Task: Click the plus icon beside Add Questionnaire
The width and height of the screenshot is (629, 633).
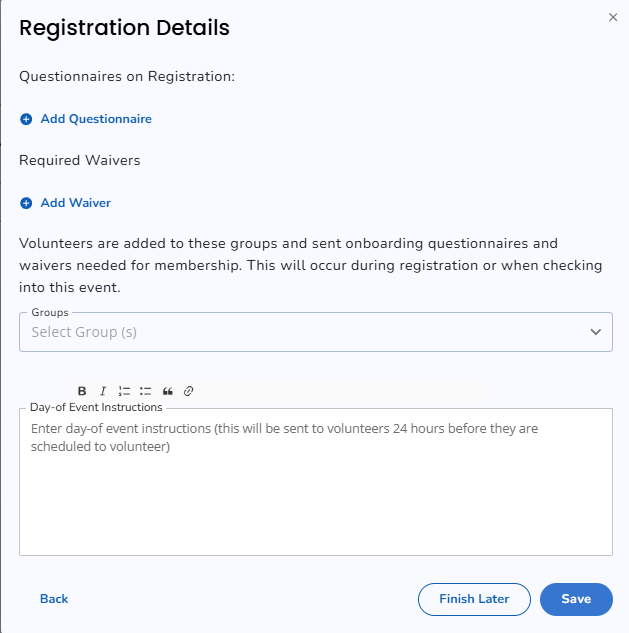Action: point(26,119)
